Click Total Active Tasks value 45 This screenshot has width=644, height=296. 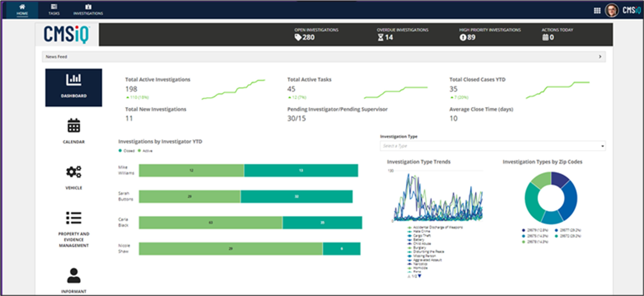pos(291,89)
